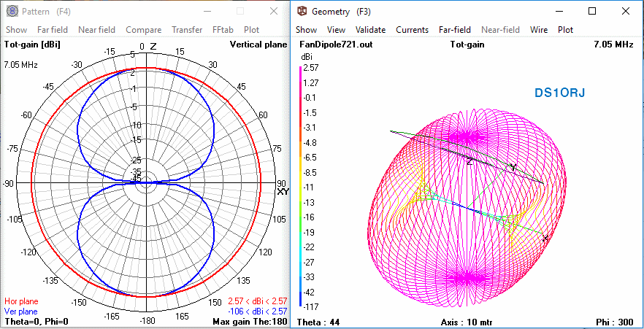Open Wire menu in Geometry window
644x329 pixels.
[x=539, y=29]
